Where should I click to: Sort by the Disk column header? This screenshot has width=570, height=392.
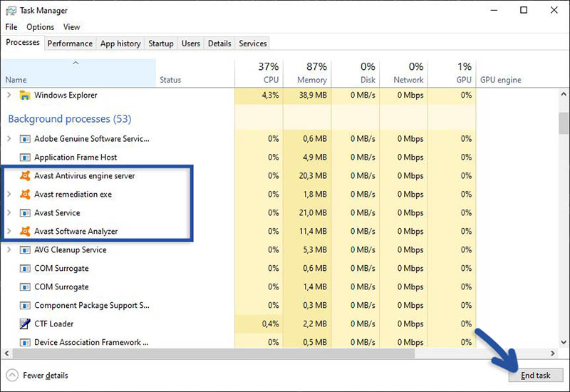click(x=356, y=73)
